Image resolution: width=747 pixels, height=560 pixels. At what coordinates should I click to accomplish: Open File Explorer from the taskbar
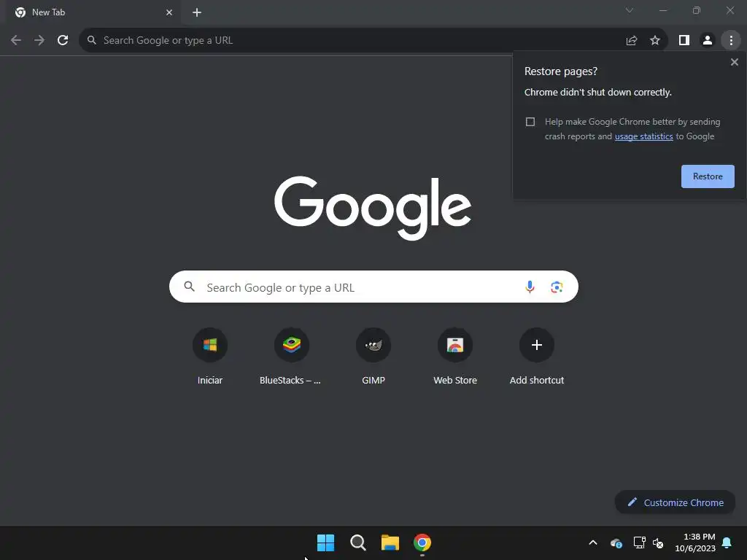pyautogui.click(x=390, y=542)
